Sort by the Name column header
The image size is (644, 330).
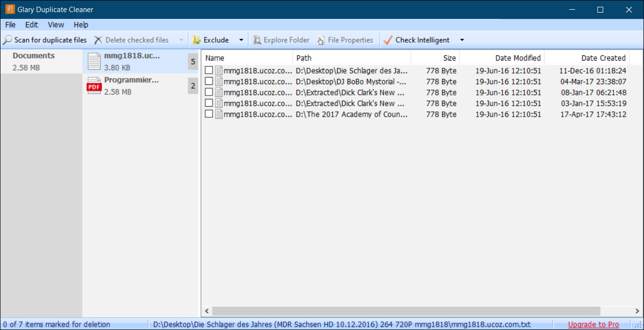coord(247,58)
